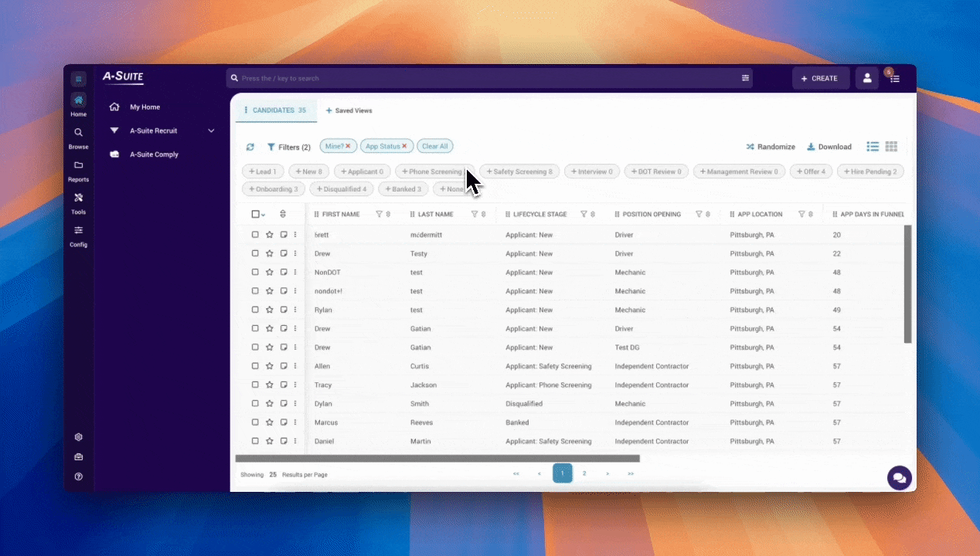Open the Home sidebar icon
The height and width of the screenshot is (556, 980).
(78, 100)
